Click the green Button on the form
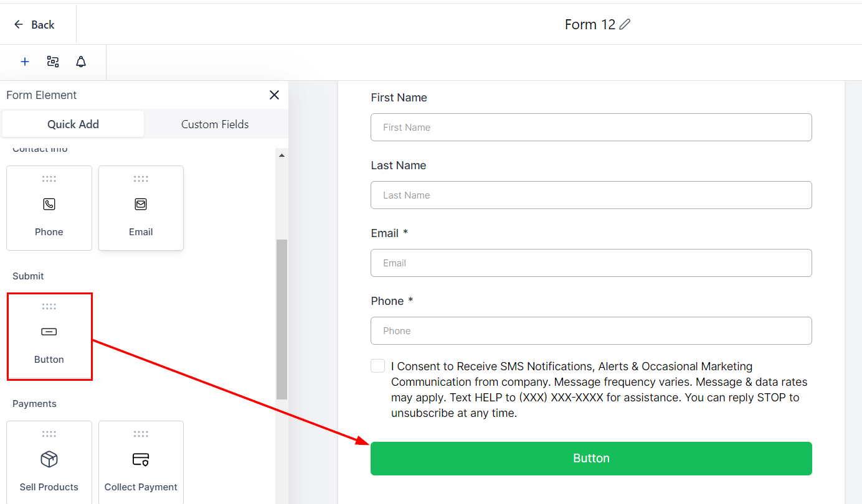Screen dimensions: 862x504 (591, 459)
